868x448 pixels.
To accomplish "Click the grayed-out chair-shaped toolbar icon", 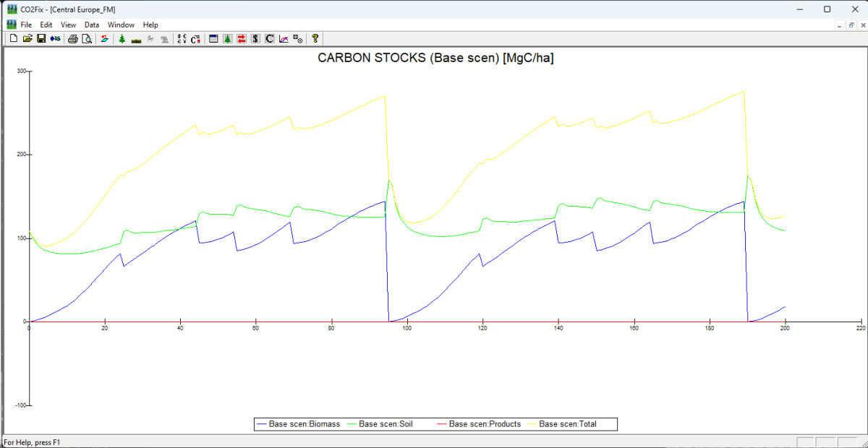I will click(x=150, y=38).
